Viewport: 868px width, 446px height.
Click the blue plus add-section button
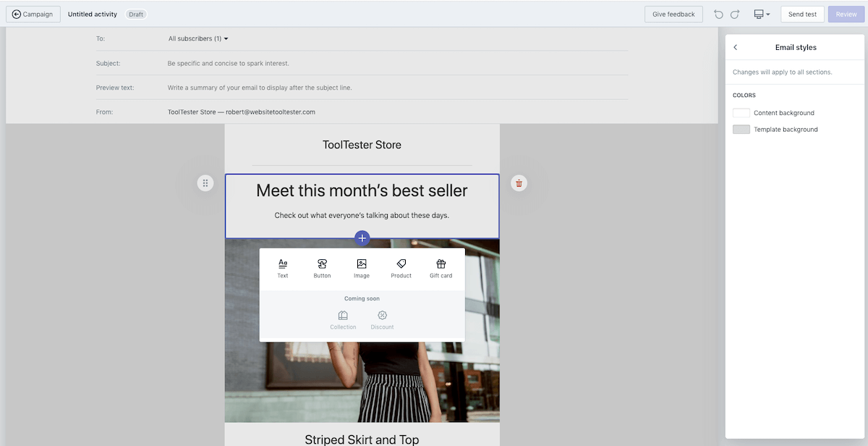362,238
